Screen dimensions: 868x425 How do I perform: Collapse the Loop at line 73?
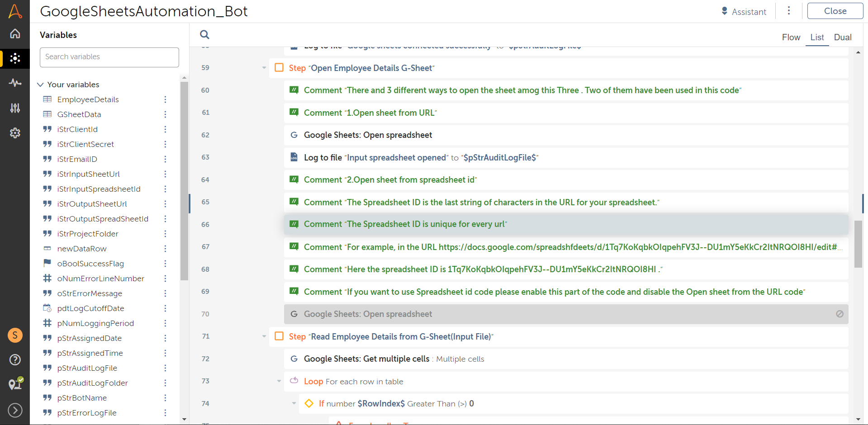[279, 381]
